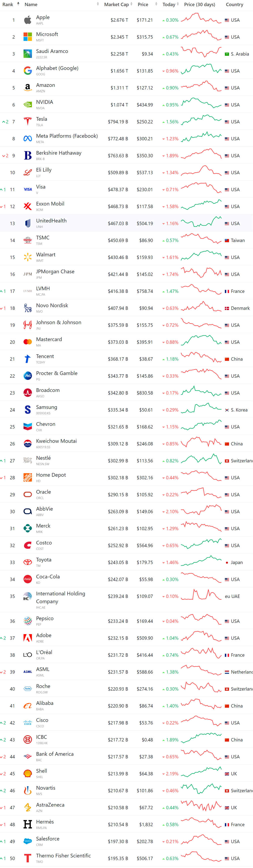Sort by the Today column header
Viewport: 253px width, 868px height.
click(x=169, y=4)
